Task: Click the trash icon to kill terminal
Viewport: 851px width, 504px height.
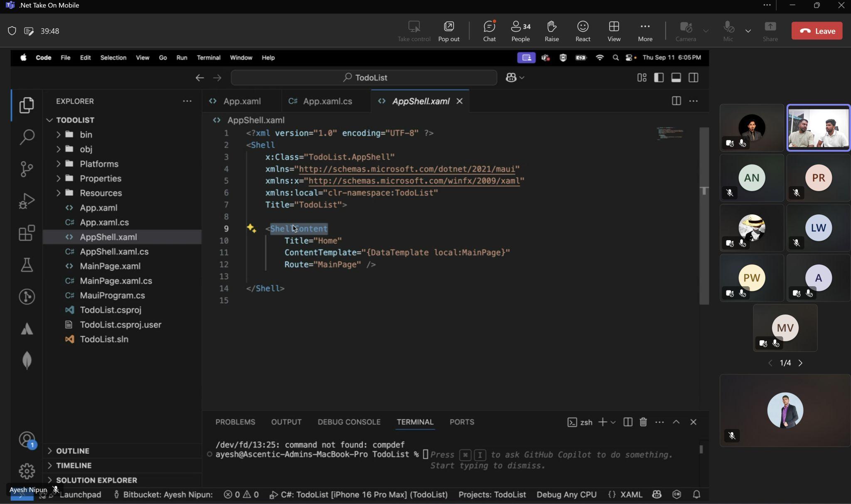Action: click(643, 422)
